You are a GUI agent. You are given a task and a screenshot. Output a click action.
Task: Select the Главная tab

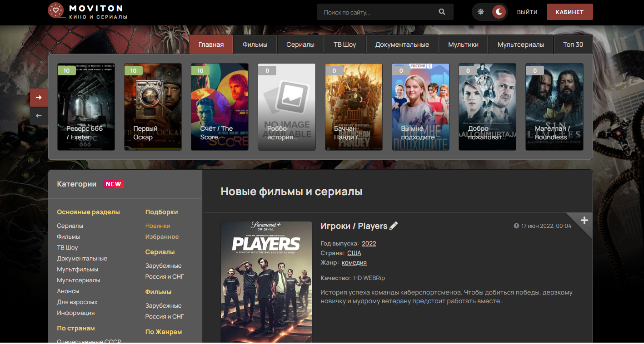(x=211, y=44)
